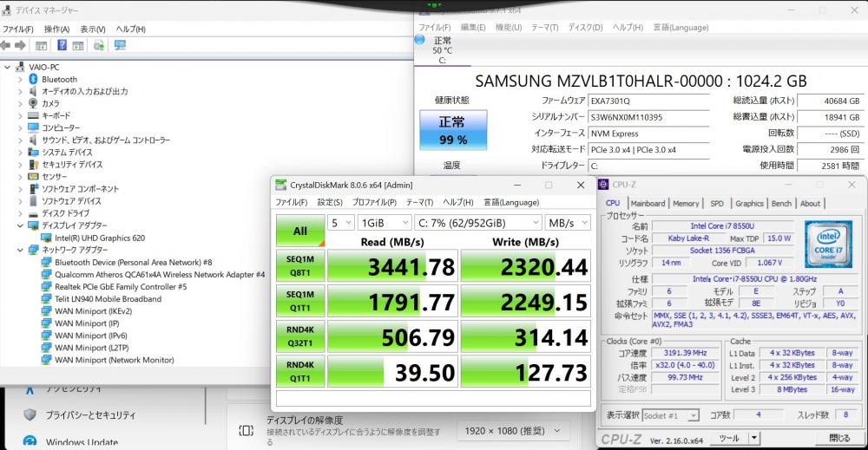Run the RND4K Q32T1 test
This screenshot has width=868, height=450.
[300, 336]
